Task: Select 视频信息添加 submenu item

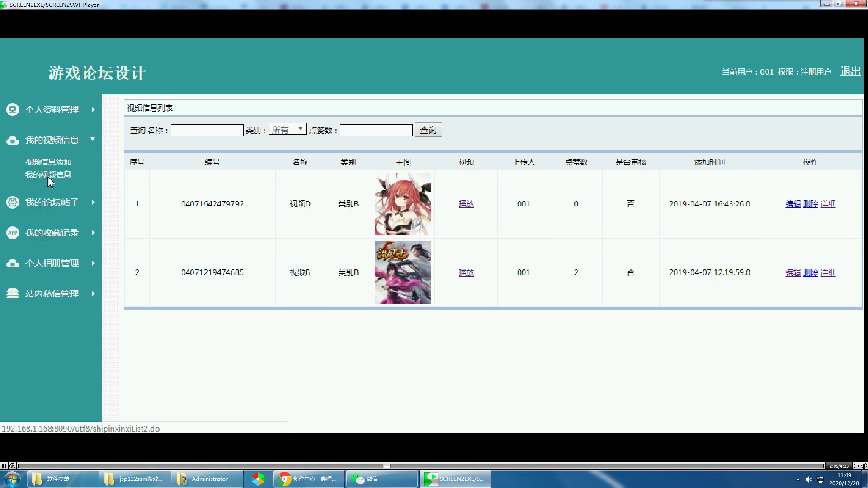Action: 48,162
